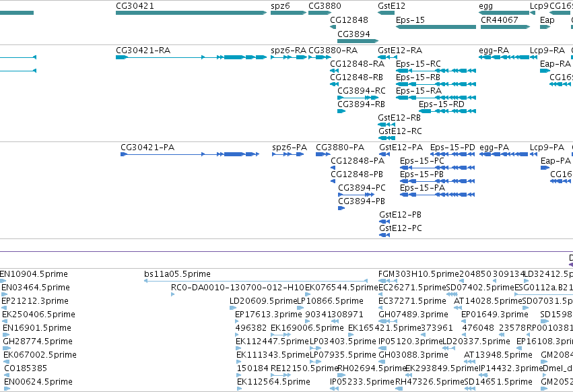The width and height of the screenshot is (573, 392).
Task: Select the egg-RA transcript
Action: tap(504, 57)
